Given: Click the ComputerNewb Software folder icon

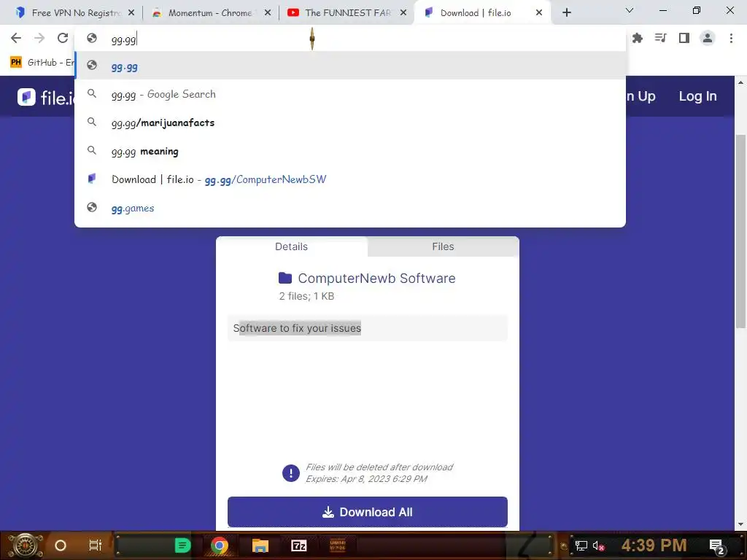Looking at the screenshot, I should pyautogui.click(x=285, y=278).
